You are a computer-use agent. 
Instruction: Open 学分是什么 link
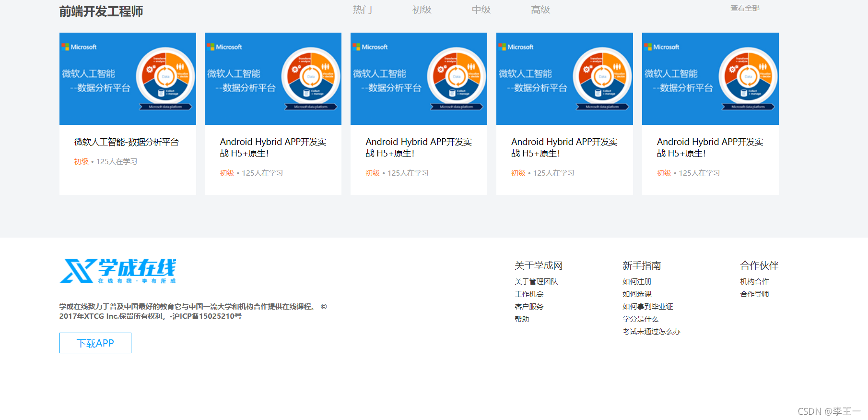point(640,319)
